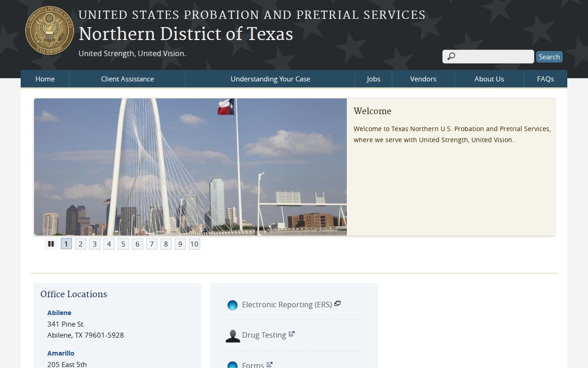
Task: Click the text 'Abilene, TX 79601-5928'
Action: pos(85,335)
